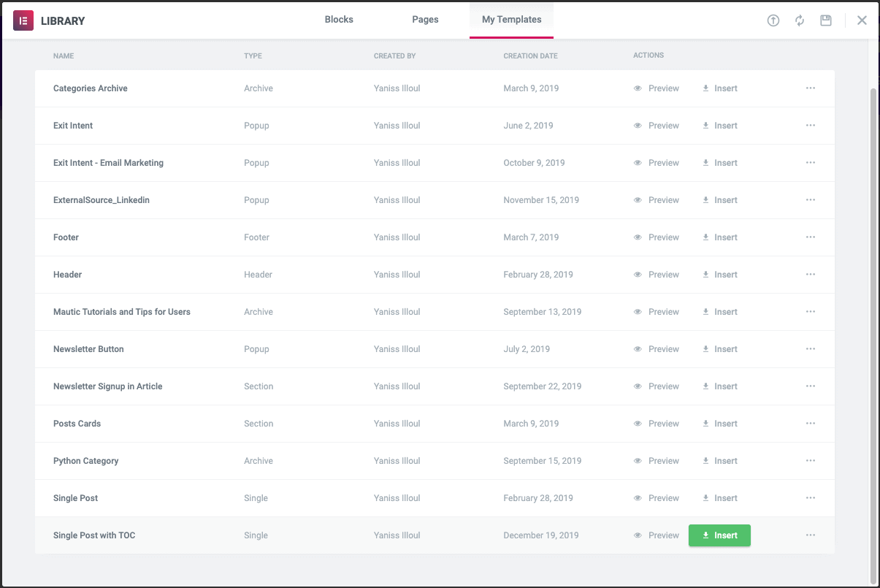Select the Categories Archive name text

pyautogui.click(x=91, y=88)
